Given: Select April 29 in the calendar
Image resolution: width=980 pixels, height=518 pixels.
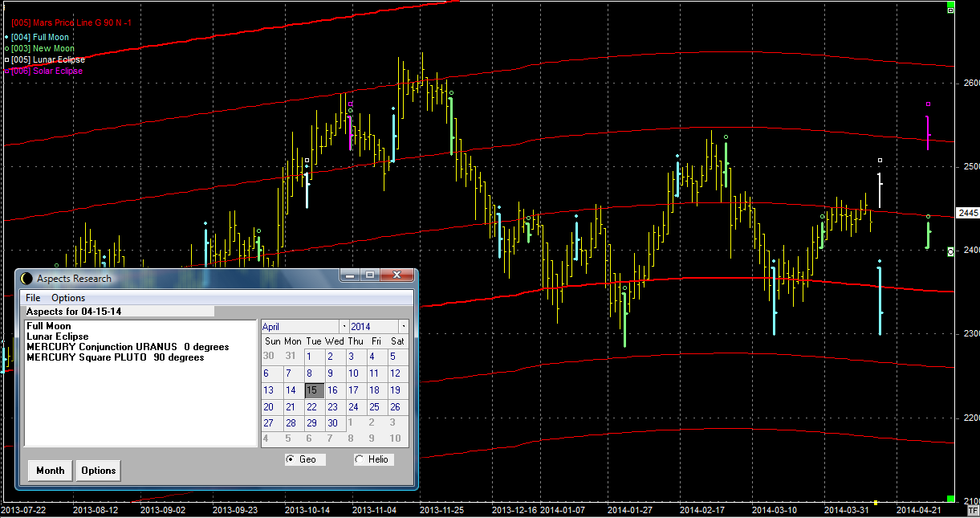Looking at the screenshot, I should click(311, 423).
